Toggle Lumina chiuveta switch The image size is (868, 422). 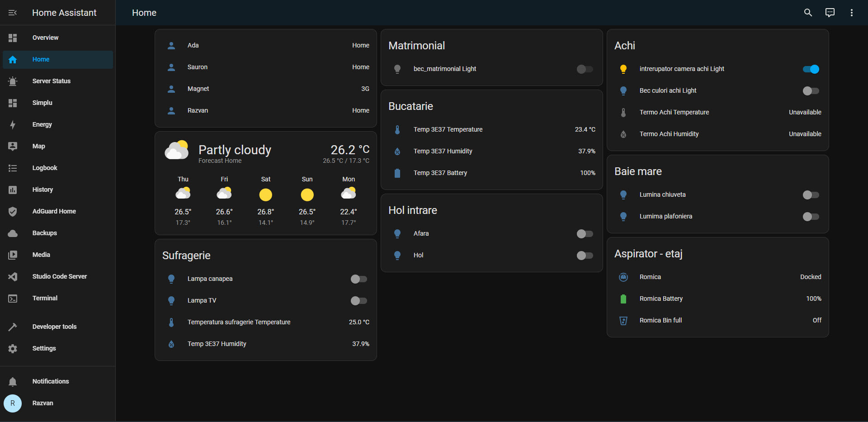pos(811,195)
